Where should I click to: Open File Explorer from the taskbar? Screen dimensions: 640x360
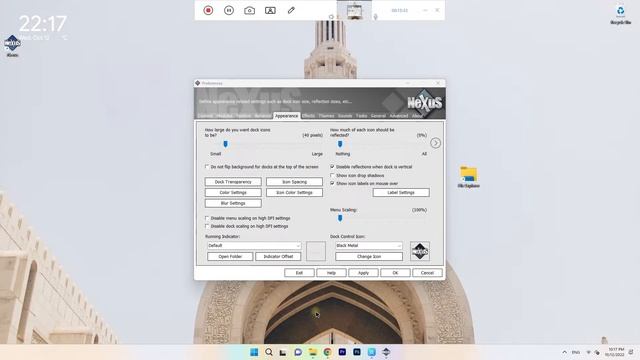point(313,352)
